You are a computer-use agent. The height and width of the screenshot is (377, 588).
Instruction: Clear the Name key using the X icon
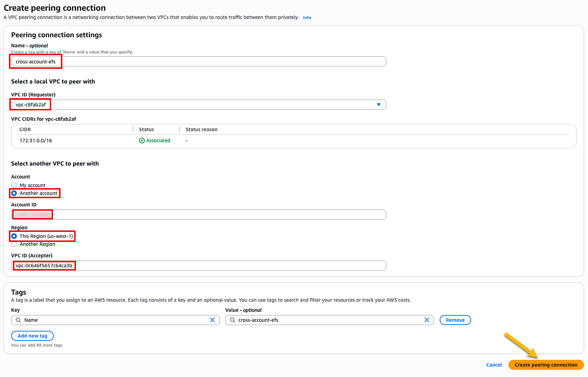tap(212, 320)
